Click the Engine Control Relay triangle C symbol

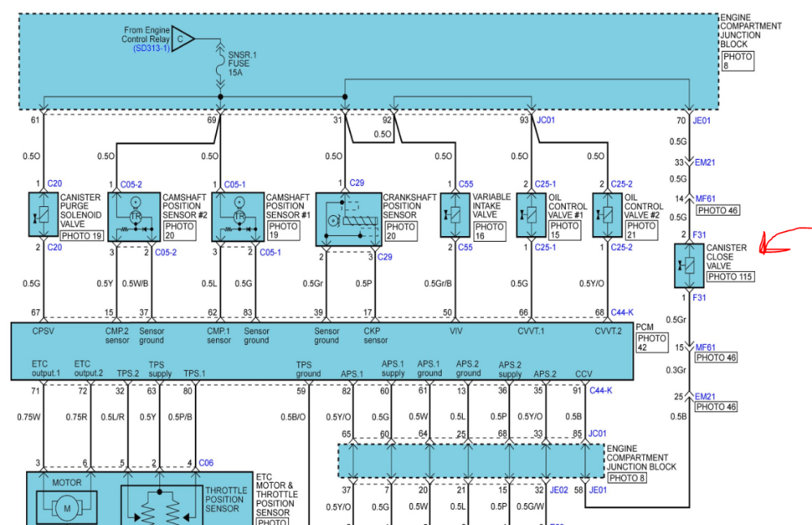183,38
